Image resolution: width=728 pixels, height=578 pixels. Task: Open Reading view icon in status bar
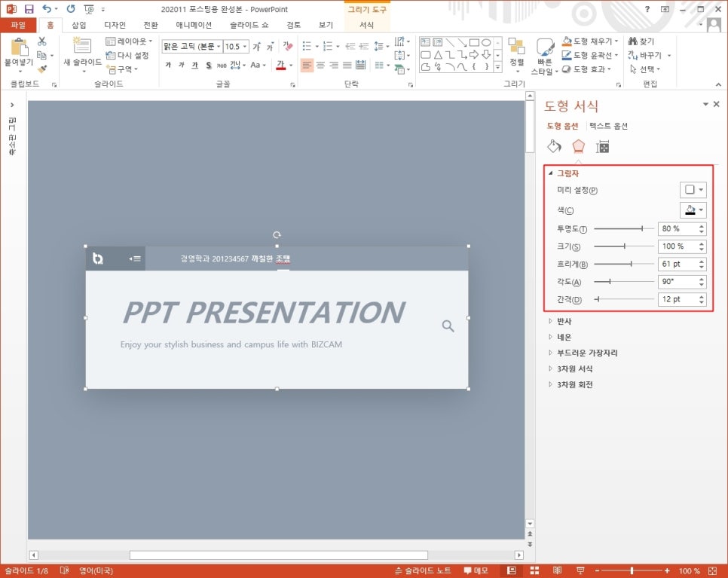[x=557, y=570]
